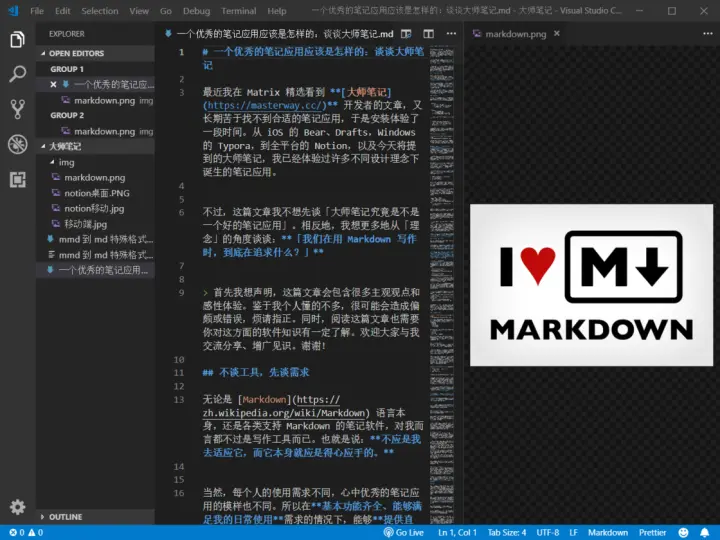Click the Ln 1, Col 1 cursor position indicator

(457, 533)
